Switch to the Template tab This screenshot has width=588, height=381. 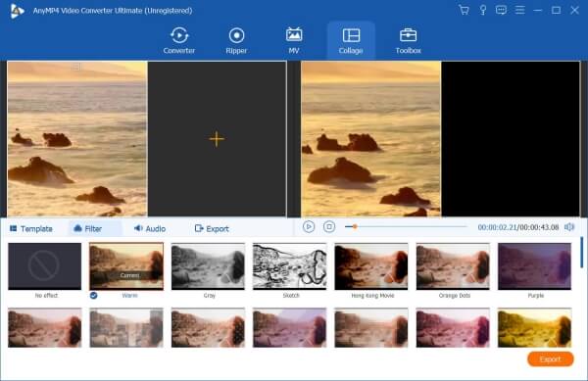click(31, 228)
